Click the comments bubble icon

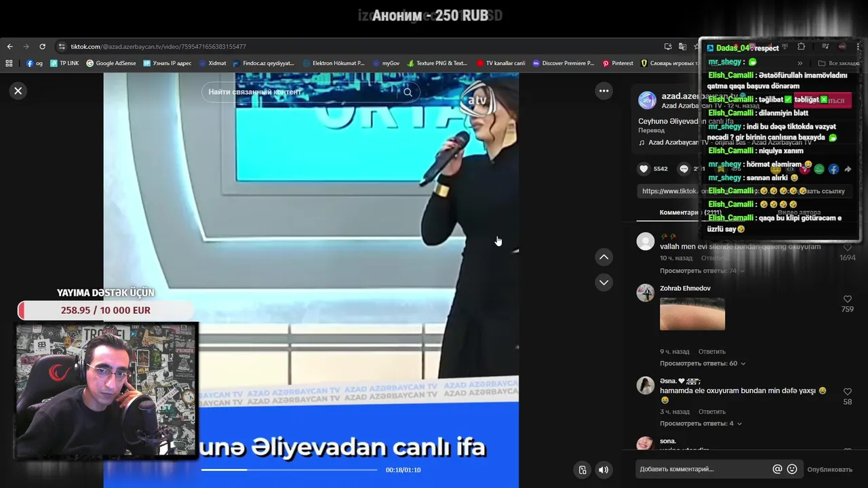pyautogui.click(x=684, y=169)
